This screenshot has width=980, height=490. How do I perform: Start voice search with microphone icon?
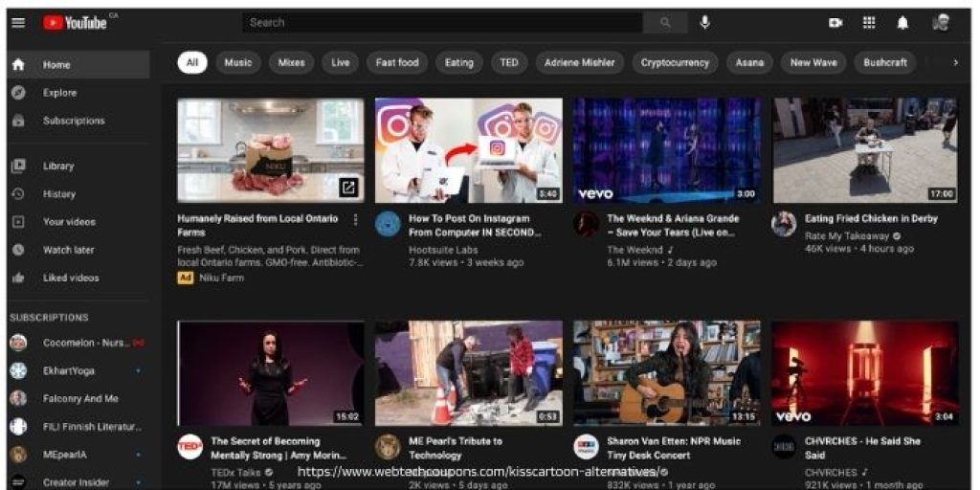705,23
